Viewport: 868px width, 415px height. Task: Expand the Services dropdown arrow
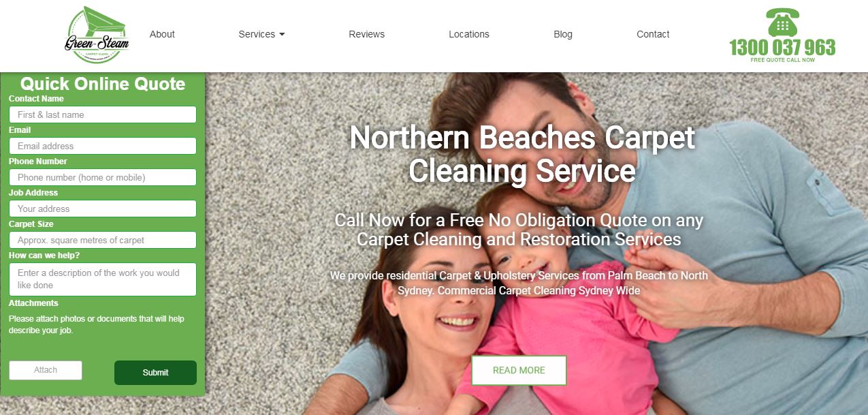(x=282, y=34)
